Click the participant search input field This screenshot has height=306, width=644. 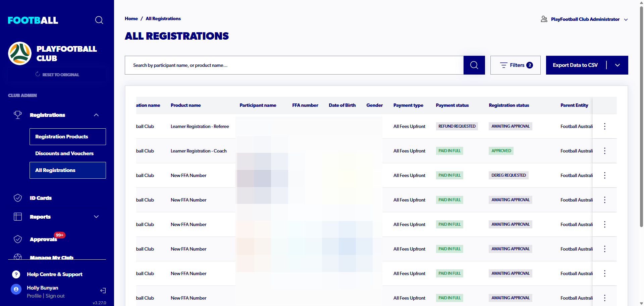click(x=294, y=65)
